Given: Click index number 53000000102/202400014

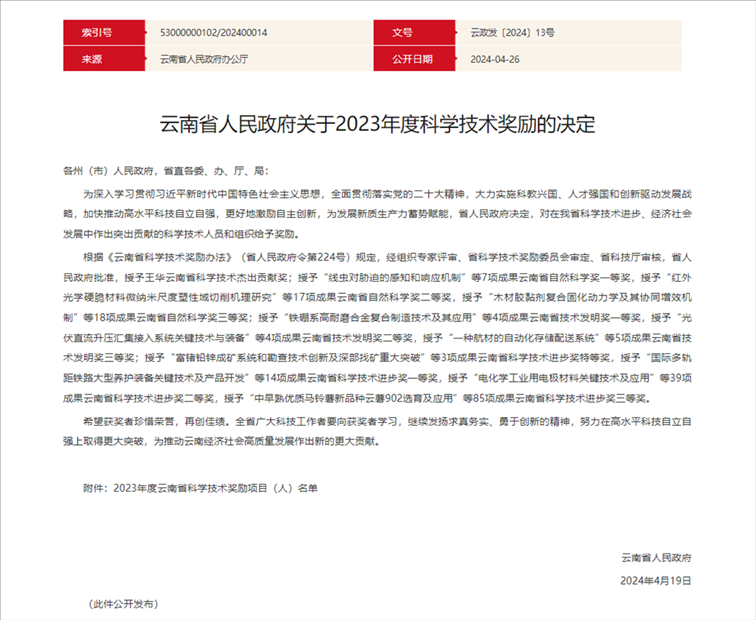Looking at the screenshot, I should [214, 32].
